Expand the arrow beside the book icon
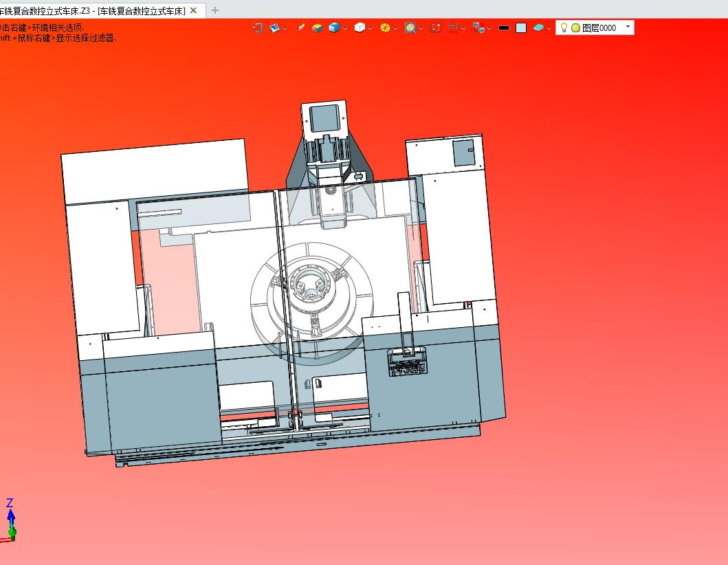728x565 pixels. [x=285, y=28]
